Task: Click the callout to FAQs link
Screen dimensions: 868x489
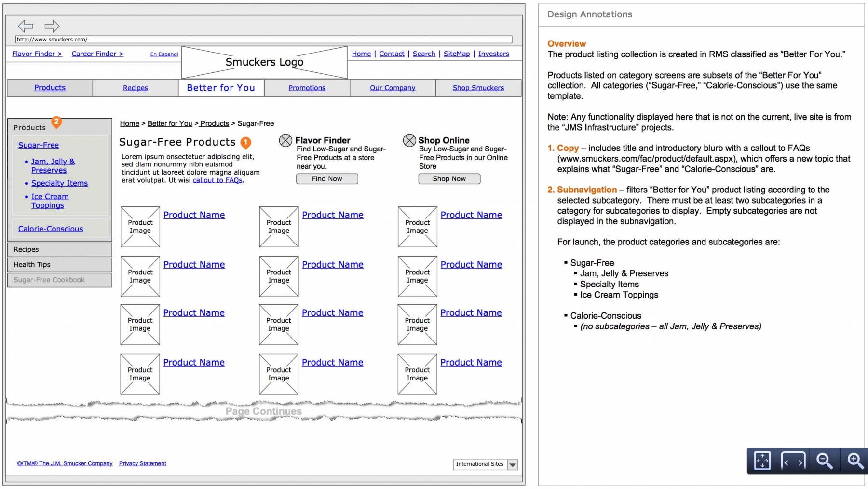Action: tap(217, 180)
